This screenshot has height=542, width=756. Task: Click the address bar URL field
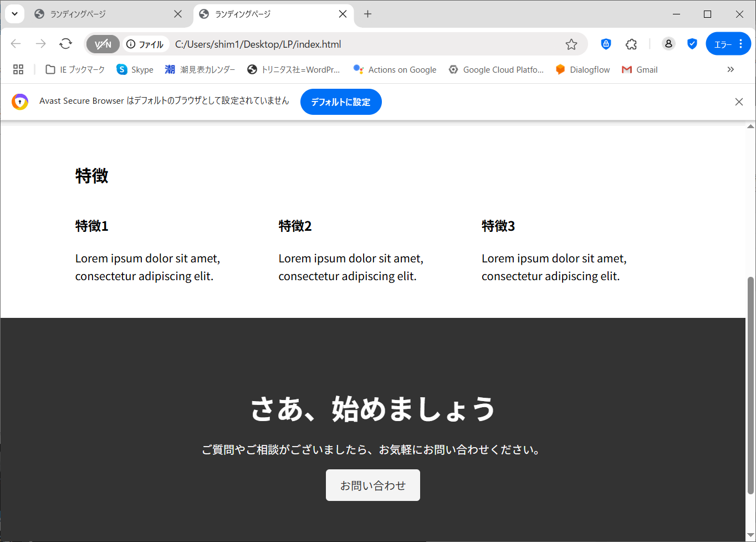coord(366,44)
